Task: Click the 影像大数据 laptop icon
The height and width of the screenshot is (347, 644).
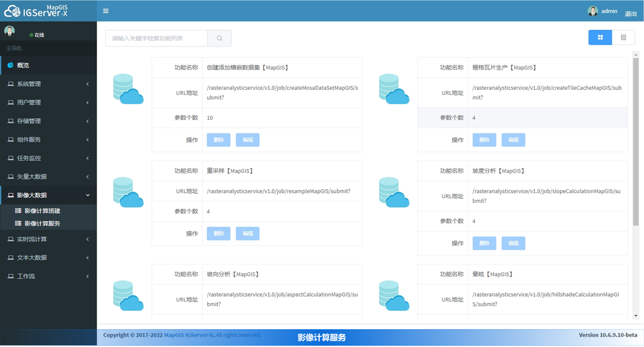Action: 11,195
